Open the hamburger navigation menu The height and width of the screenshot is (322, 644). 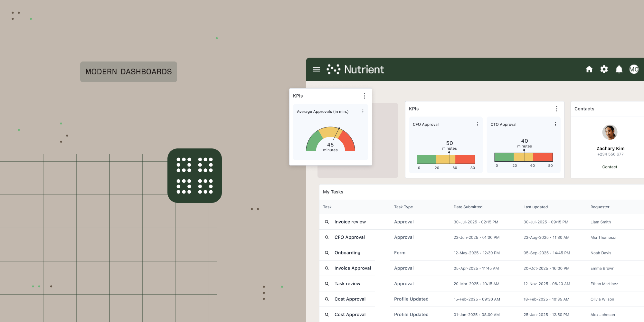pos(317,69)
